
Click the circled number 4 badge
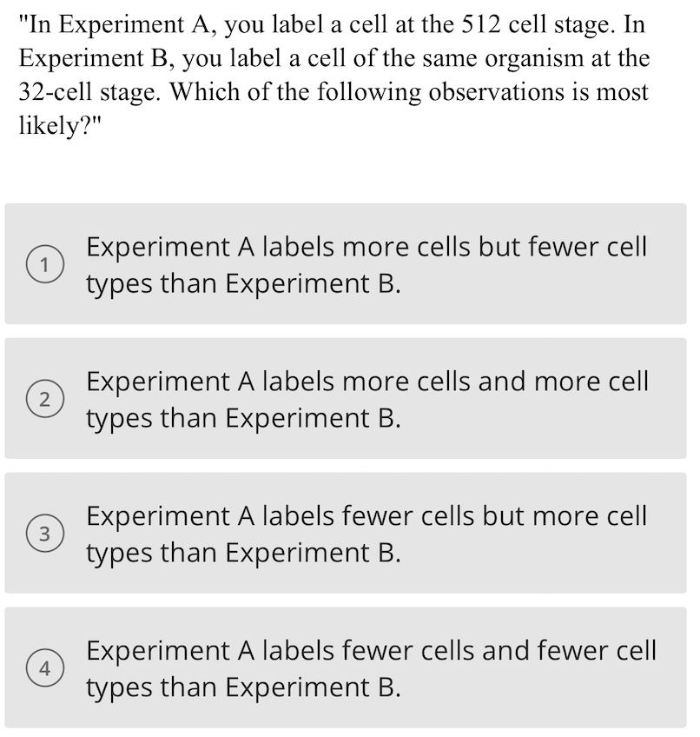click(45, 668)
